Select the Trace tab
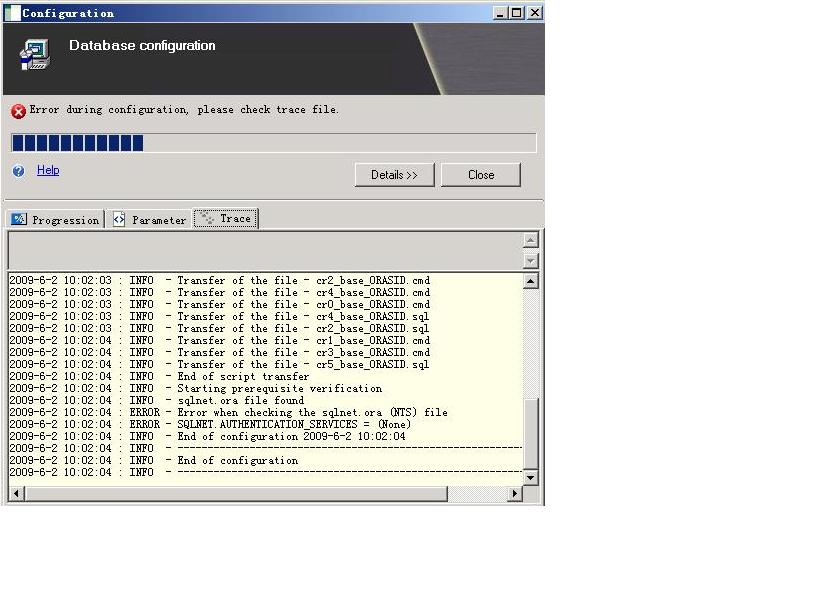Screen dimensions: 820x615 [226, 219]
